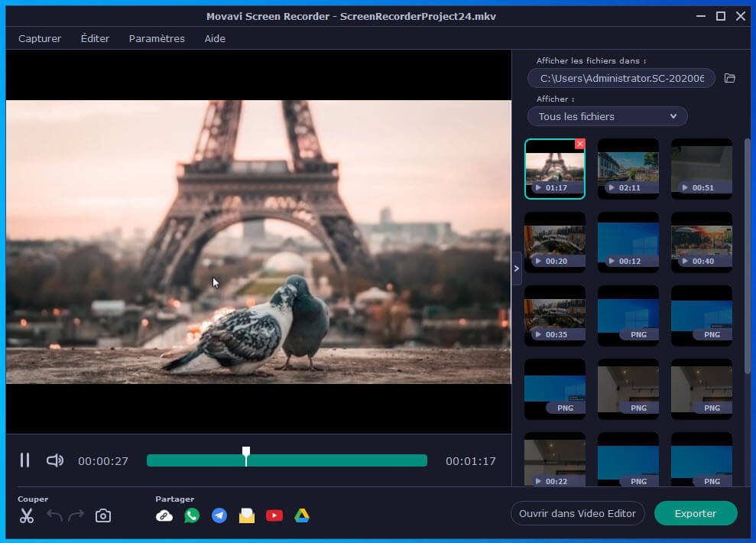Viewport: 756px width, 543px height.
Task: Click Ouvrir dans Video Editor button
Action: [x=577, y=514]
